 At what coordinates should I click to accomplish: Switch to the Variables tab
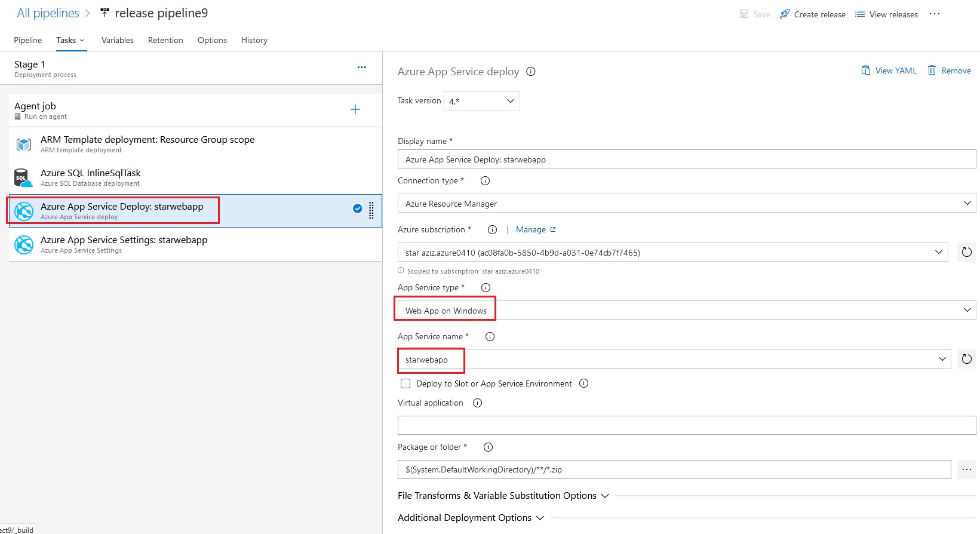click(118, 40)
